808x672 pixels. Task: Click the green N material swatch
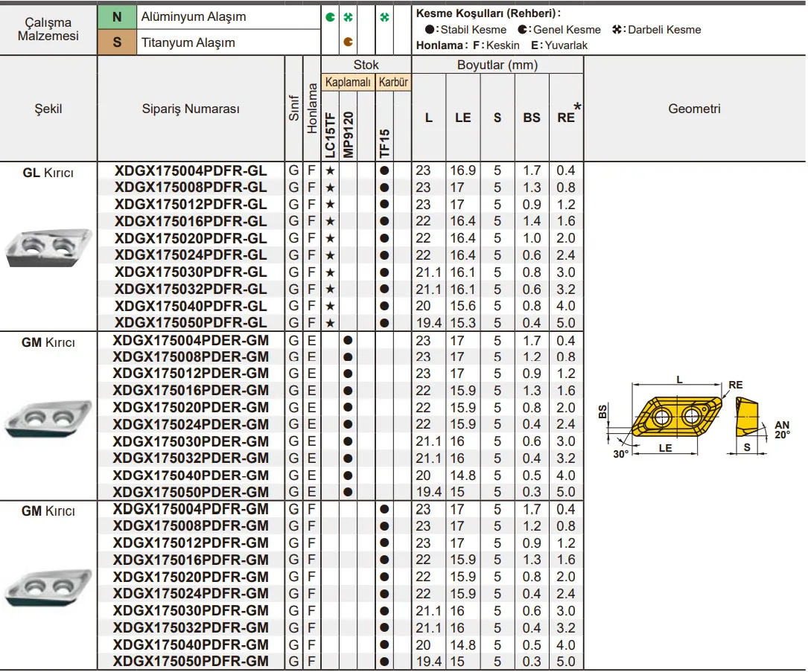[116, 16]
